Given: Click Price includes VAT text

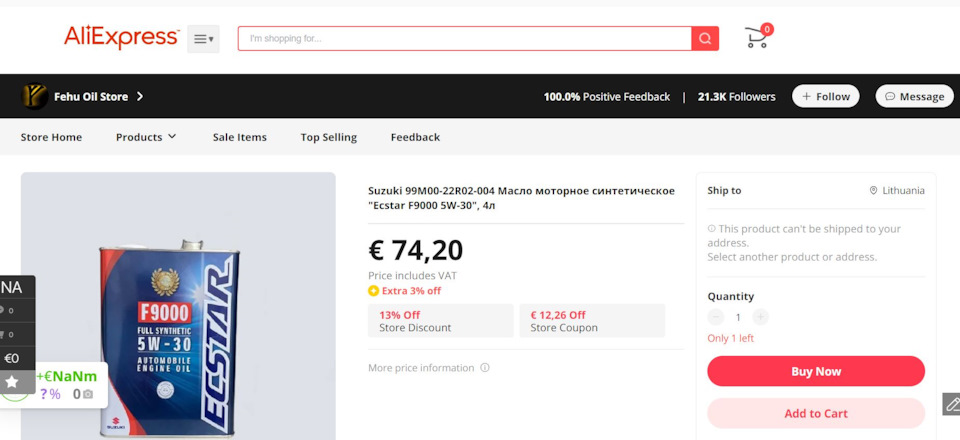Looking at the screenshot, I should pyautogui.click(x=413, y=276).
